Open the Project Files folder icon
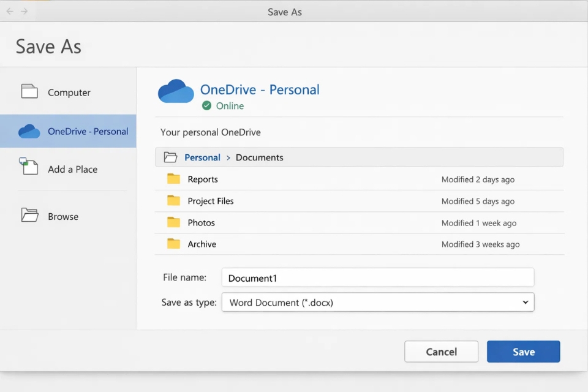 [x=173, y=201]
